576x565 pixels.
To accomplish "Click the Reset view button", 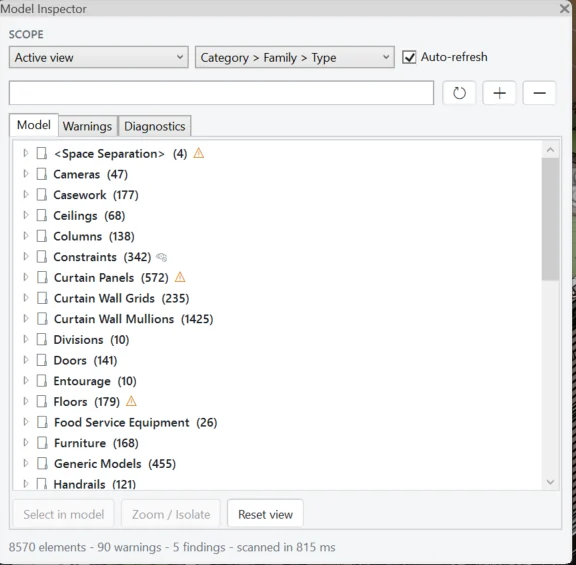I will (265, 514).
